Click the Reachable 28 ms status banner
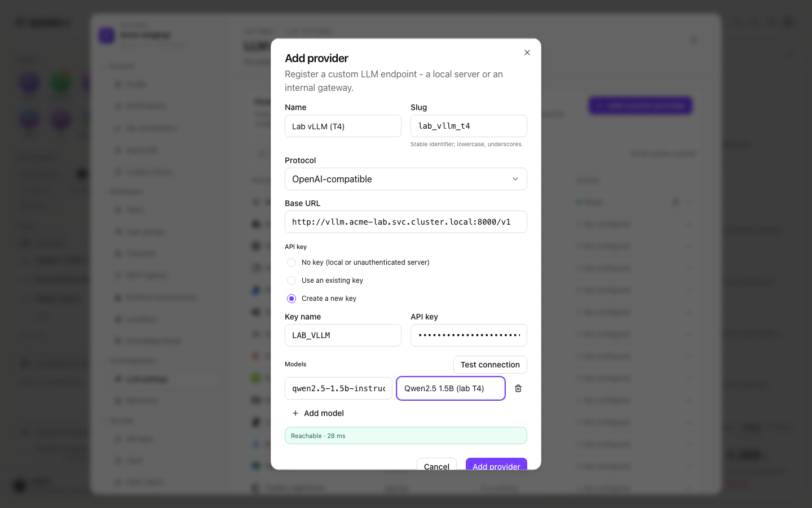812x508 pixels. point(406,436)
